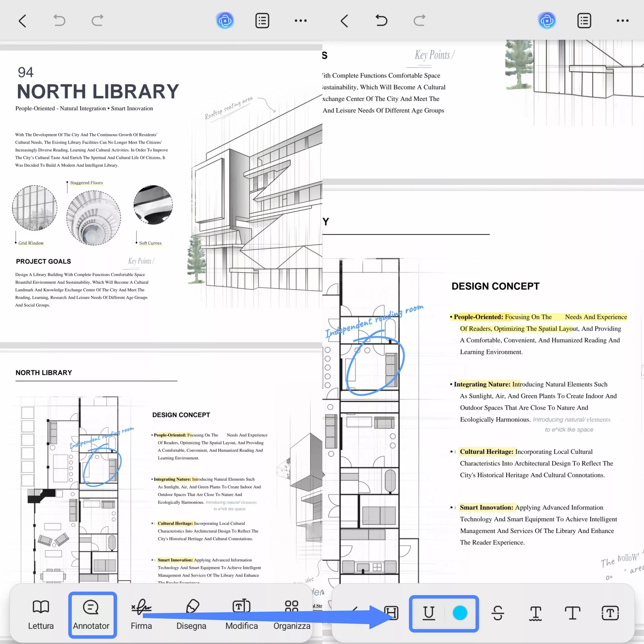Open the AI assistant icon in the right pane
Image resolution: width=644 pixels, height=644 pixels.
tap(547, 21)
